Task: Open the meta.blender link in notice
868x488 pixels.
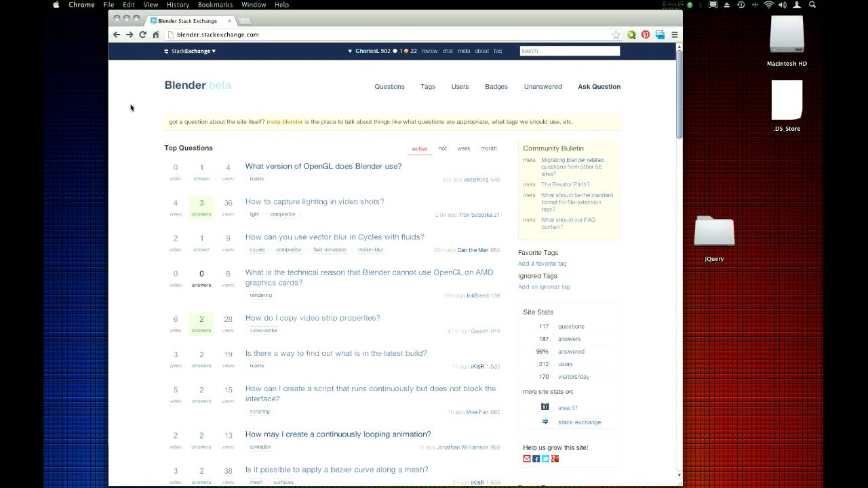Action: click(x=284, y=122)
